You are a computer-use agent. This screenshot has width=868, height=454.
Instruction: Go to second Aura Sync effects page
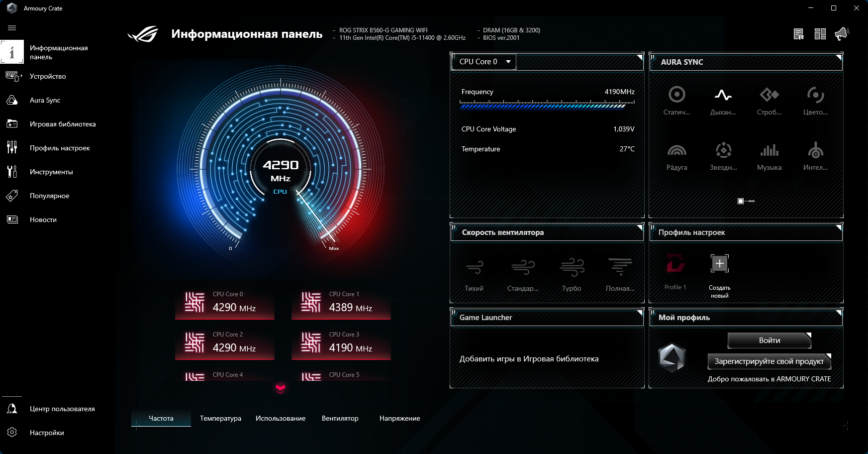pos(751,201)
